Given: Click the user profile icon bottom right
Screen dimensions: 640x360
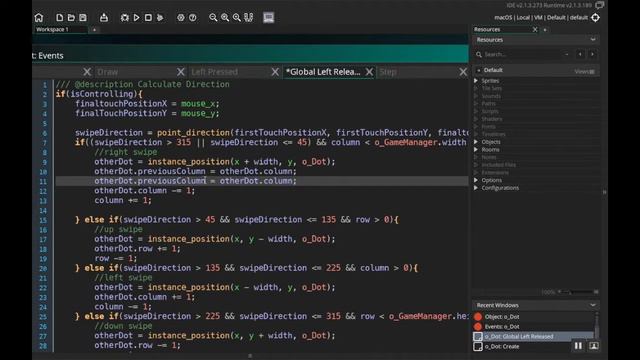Looking at the screenshot, I should tap(594, 346).
